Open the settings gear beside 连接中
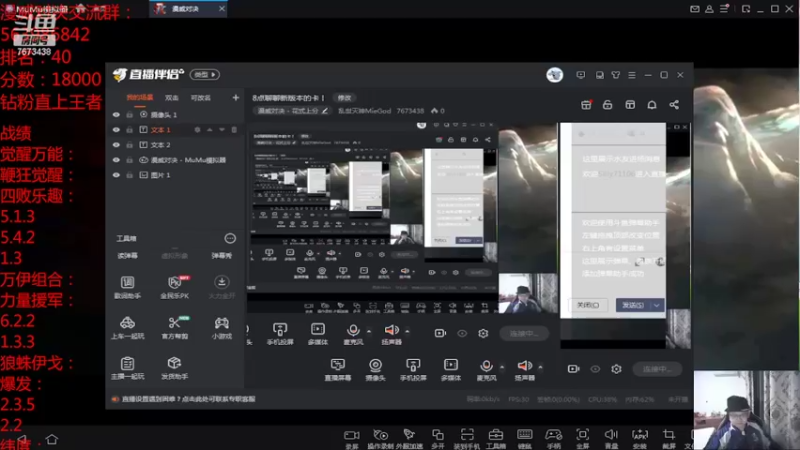Viewport: 800px width, 450px height. coord(616,368)
